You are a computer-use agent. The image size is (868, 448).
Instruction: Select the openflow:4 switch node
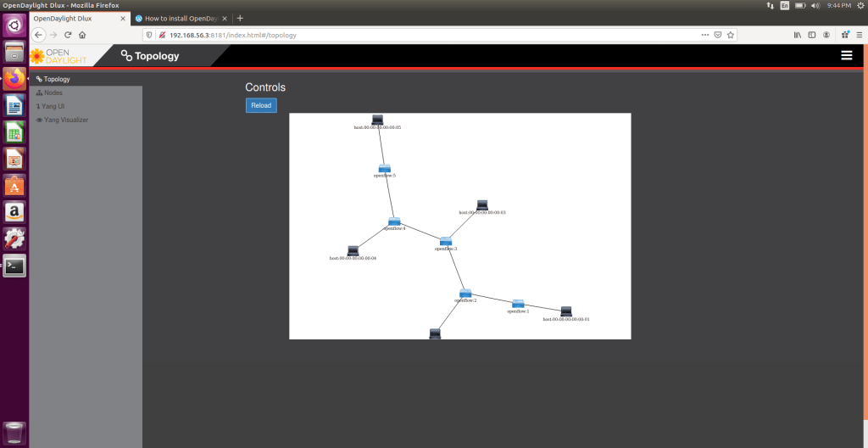coord(394,221)
